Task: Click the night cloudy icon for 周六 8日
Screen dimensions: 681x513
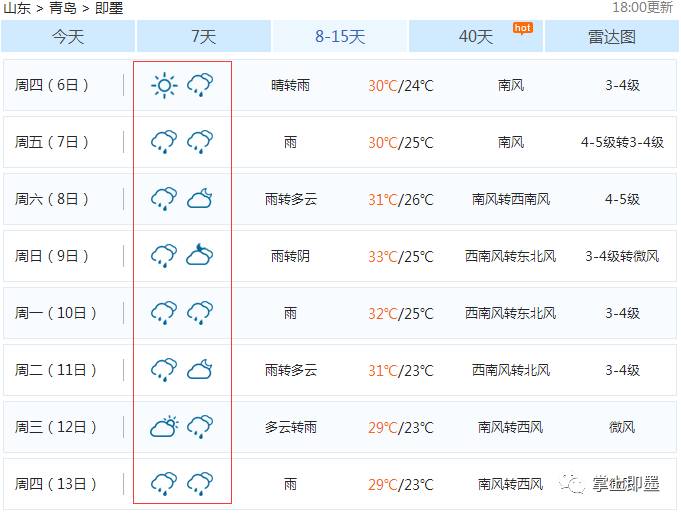Action: pyautogui.click(x=200, y=199)
